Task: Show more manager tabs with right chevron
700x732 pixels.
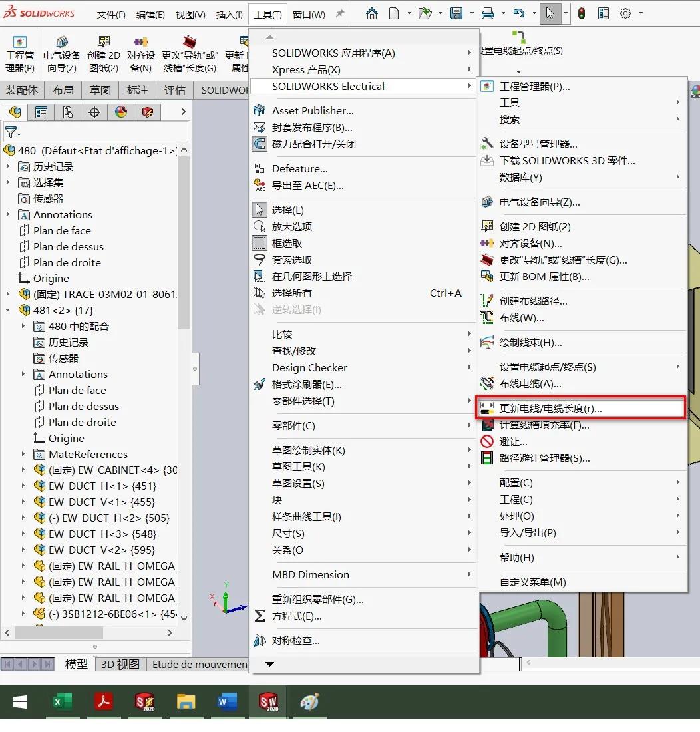Action: (x=183, y=112)
